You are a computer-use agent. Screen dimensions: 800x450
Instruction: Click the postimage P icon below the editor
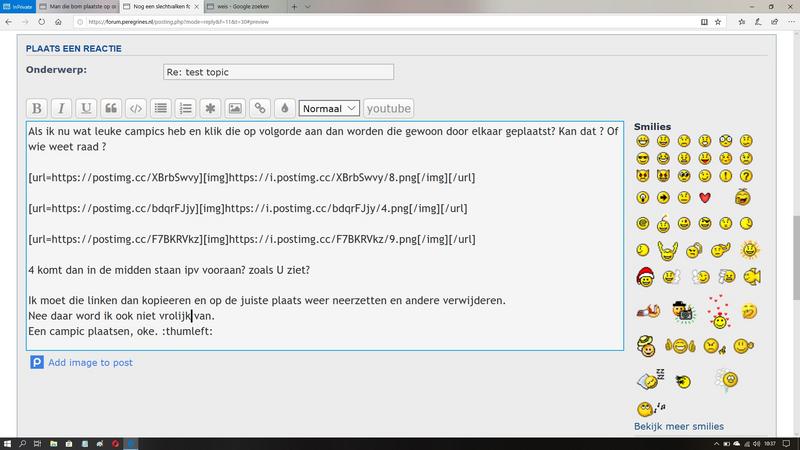[x=37, y=362]
